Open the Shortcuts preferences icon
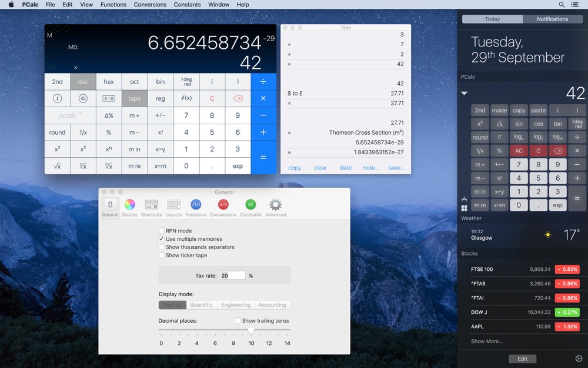 tap(151, 205)
